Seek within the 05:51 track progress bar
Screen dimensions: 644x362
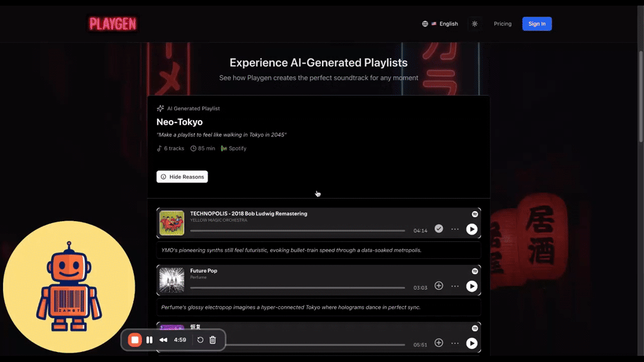[x=315, y=345]
